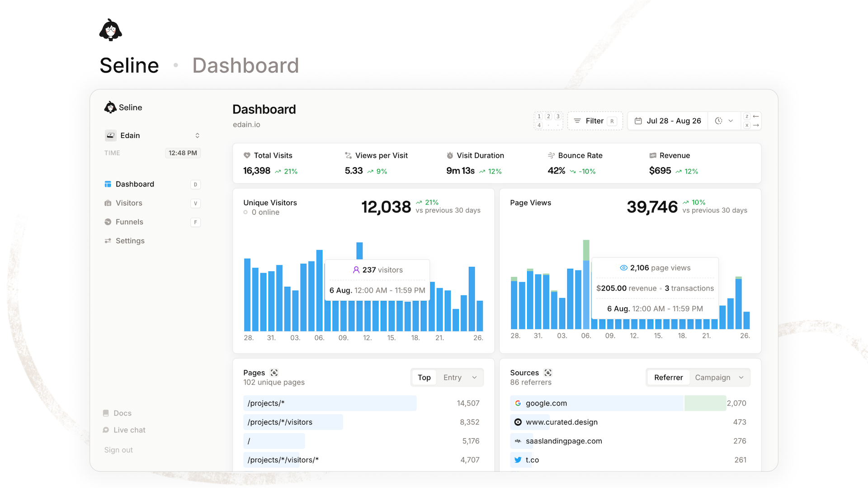Open the time period clock dropdown
868x488 pixels.
pyautogui.click(x=724, y=121)
